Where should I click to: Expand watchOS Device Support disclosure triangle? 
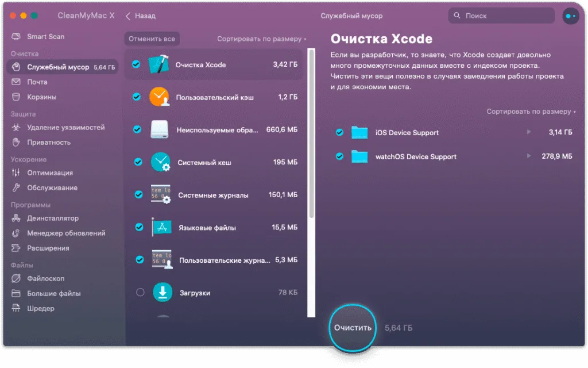(x=529, y=156)
